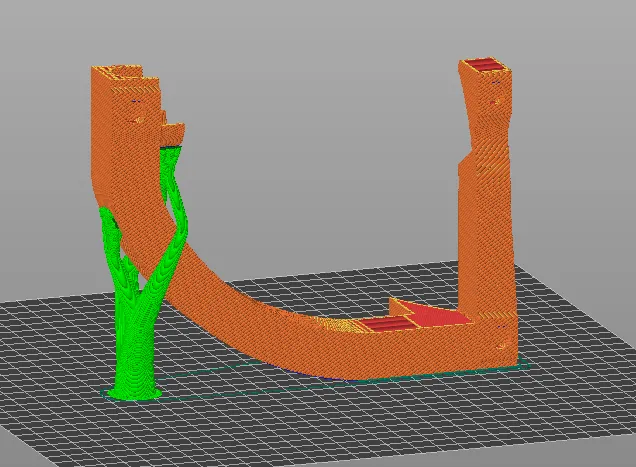Viewport: 636px width, 467px height.
Task: Select red top surface on right pillar
Action: coord(483,66)
